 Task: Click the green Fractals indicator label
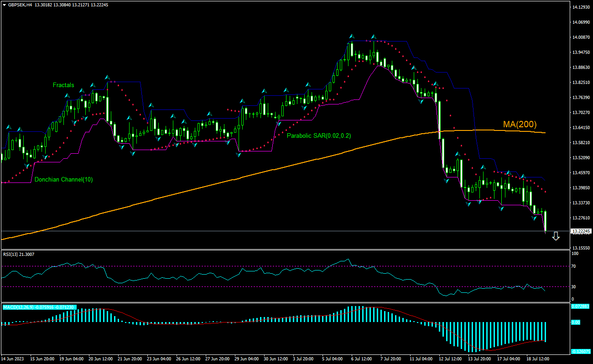[63, 85]
